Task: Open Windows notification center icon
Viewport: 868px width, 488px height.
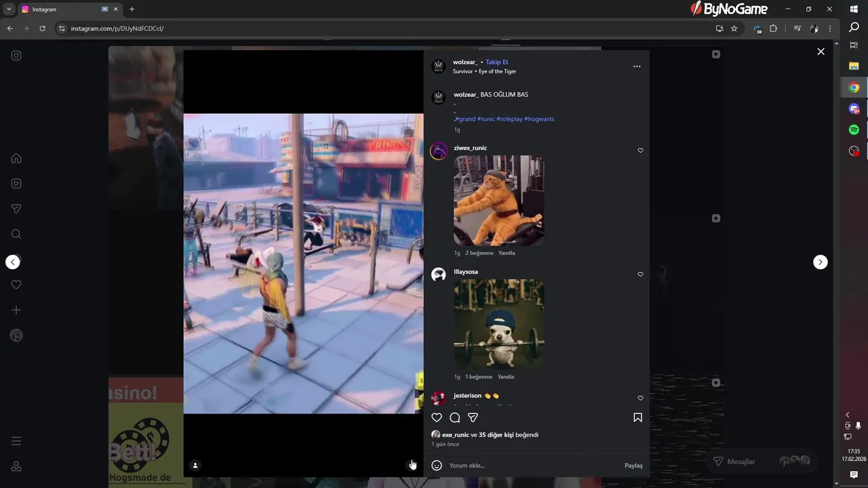Action: tap(854, 475)
